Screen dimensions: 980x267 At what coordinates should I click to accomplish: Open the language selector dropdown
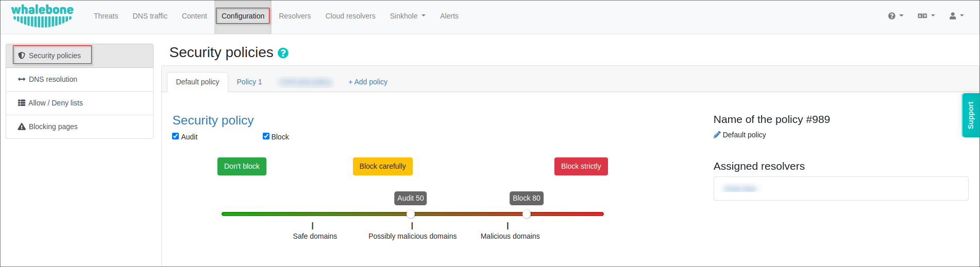point(926,16)
